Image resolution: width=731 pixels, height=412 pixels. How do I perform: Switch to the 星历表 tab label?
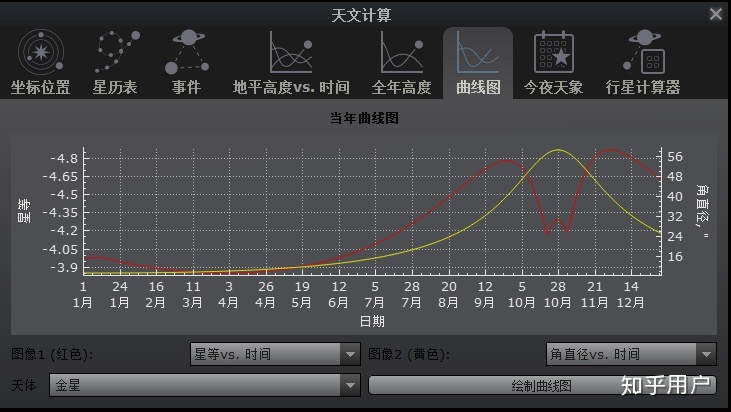117,87
